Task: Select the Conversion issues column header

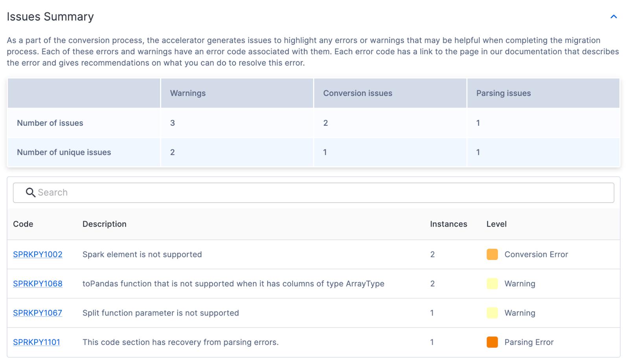Action: tap(357, 93)
